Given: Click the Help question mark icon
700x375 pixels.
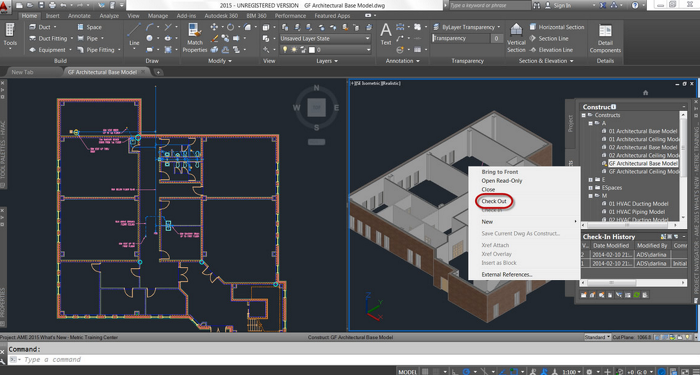Looking at the screenshot, I should (635, 5).
